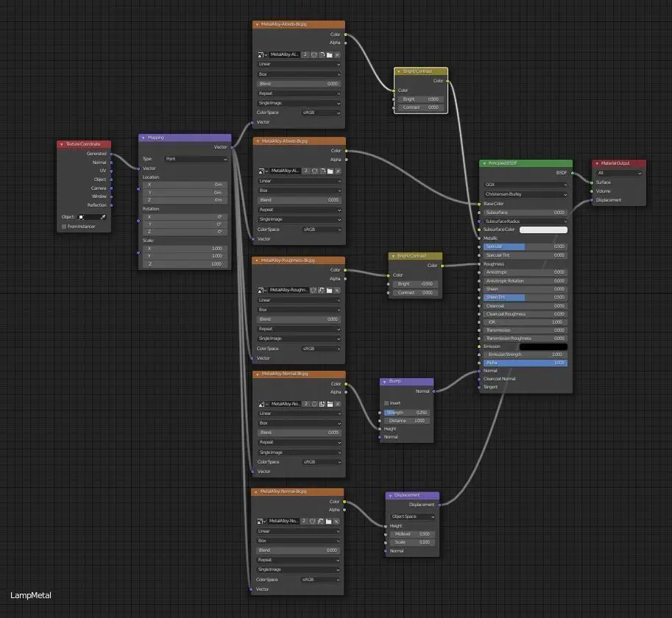672x618 pixels.
Task: Click new image icon in Roughness texture node
Action: click(x=322, y=291)
